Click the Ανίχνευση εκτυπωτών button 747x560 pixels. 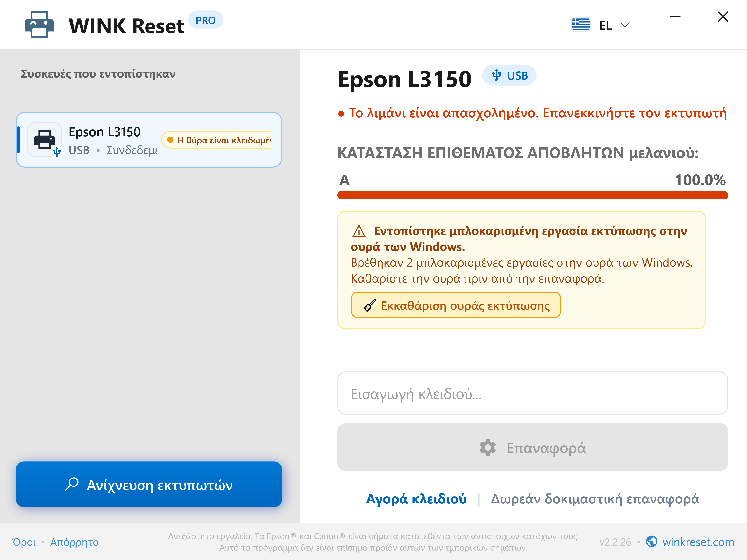point(149,484)
